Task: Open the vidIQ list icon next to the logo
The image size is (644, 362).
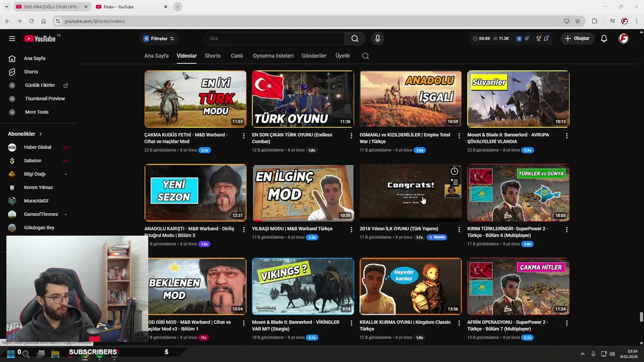Action: (527, 39)
